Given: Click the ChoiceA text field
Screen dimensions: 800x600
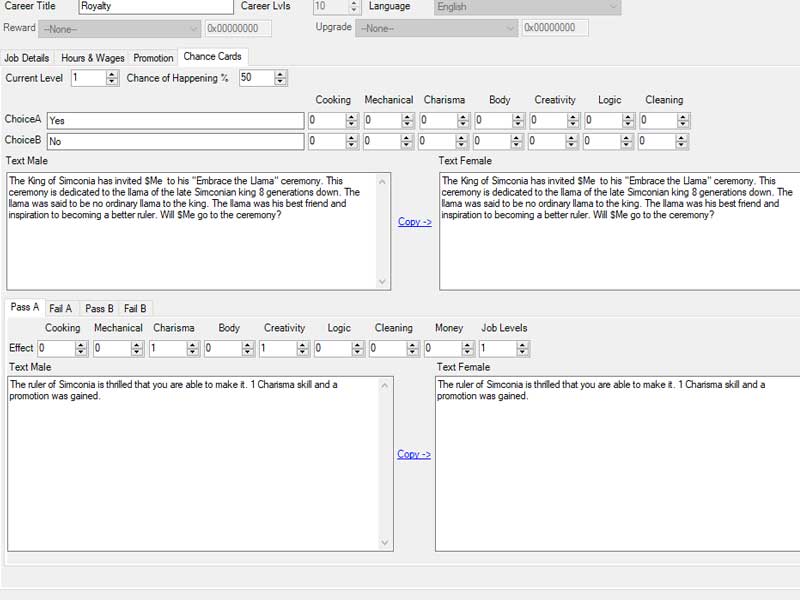Looking at the screenshot, I should [175, 120].
